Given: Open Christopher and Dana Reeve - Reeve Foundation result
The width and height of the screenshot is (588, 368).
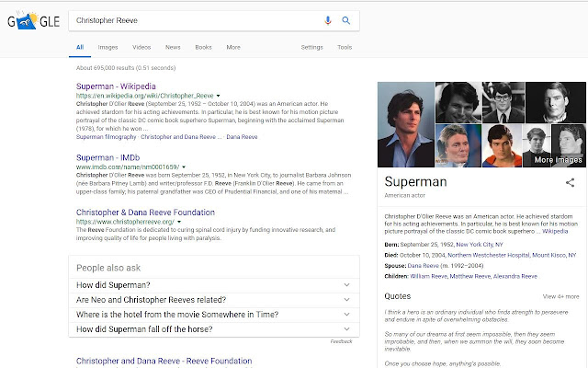Looking at the screenshot, I should click(x=164, y=361).
